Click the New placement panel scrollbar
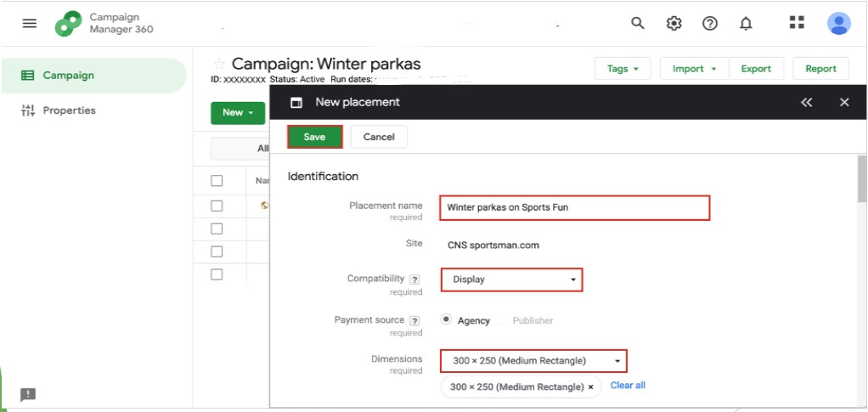The image size is (868, 412). [x=862, y=179]
